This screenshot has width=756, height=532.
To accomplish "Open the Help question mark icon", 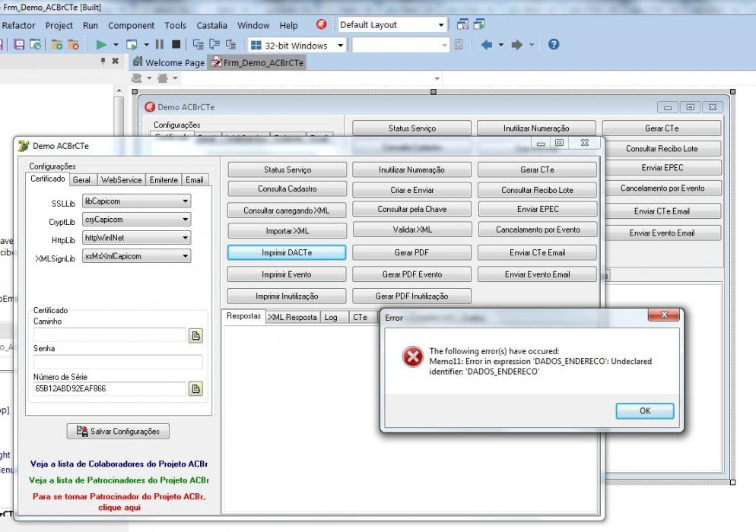I will pos(554,44).
